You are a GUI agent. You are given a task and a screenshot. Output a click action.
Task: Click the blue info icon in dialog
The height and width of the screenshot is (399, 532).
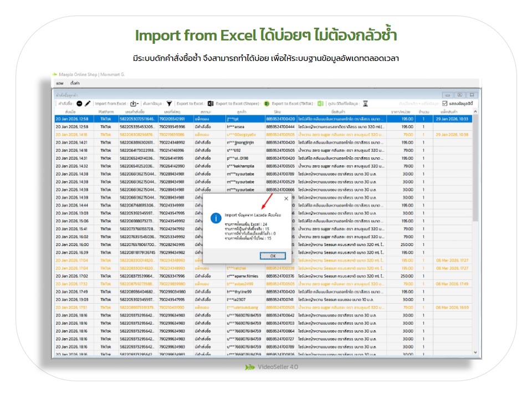tap(216, 218)
